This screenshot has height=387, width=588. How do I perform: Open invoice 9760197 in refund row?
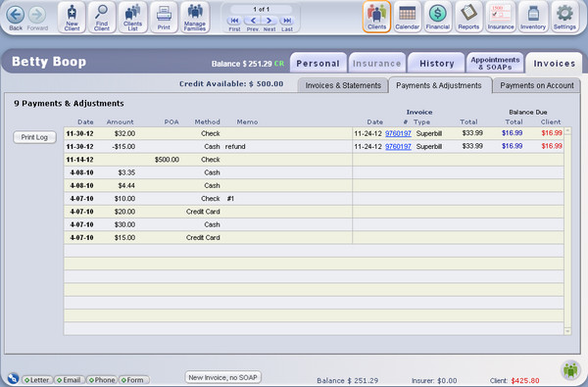398,147
